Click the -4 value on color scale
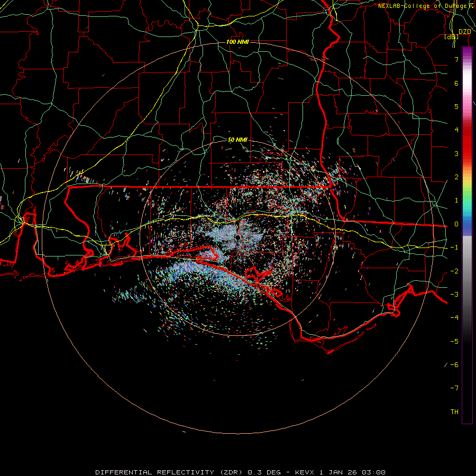The image size is (476, 476). [x=454, y=317]
